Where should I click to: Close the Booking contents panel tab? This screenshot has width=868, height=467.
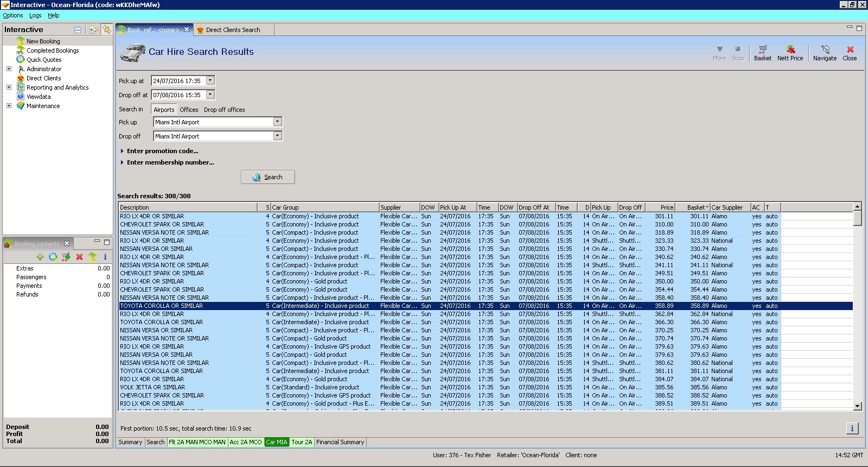point(67,243)
